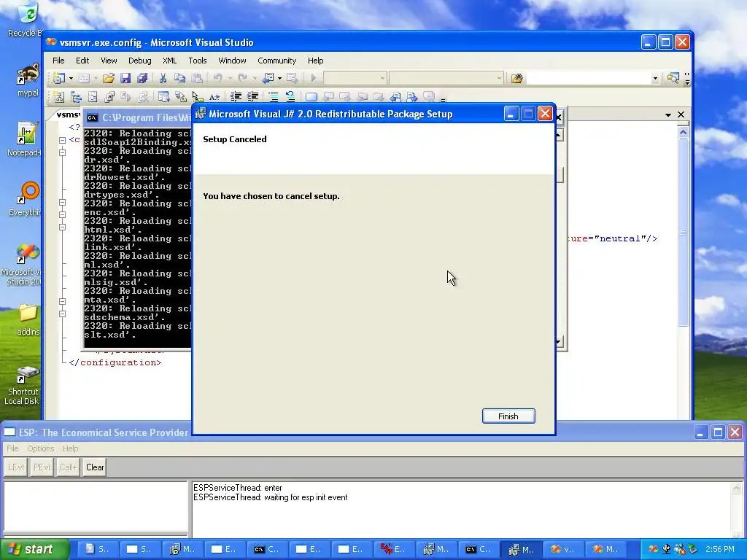747x560 pixels.
Task: Click the 'mlsig.xsd' line in the console window
Action: pos(116,282)
